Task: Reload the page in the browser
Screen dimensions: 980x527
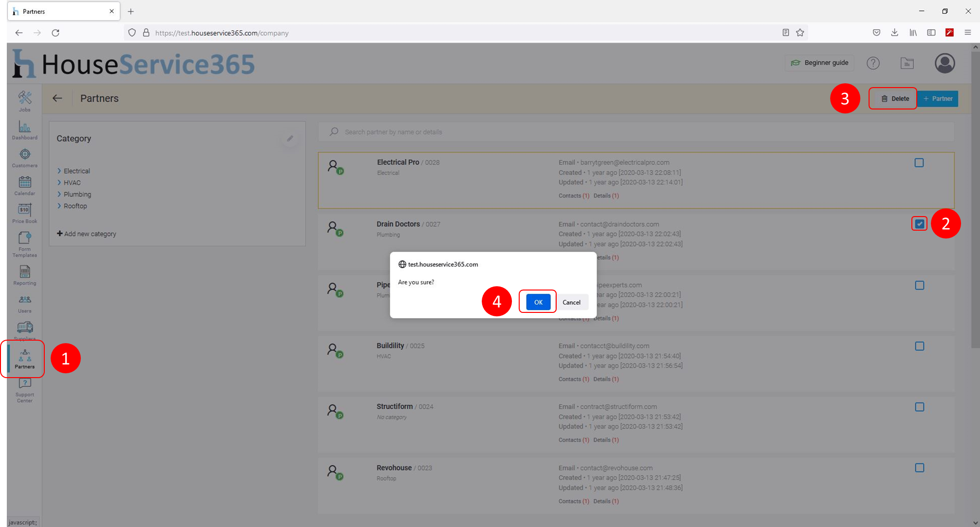Action: coord(55,33)
